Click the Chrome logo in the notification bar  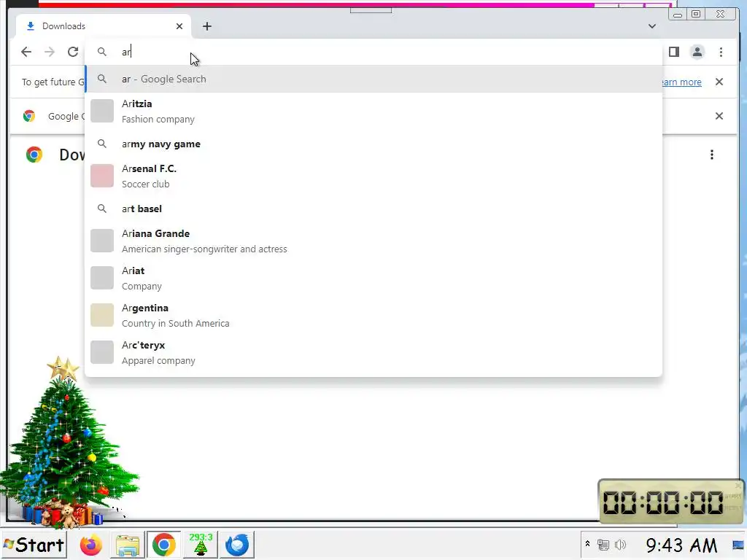pyautogui.click(x=29, y=116)
